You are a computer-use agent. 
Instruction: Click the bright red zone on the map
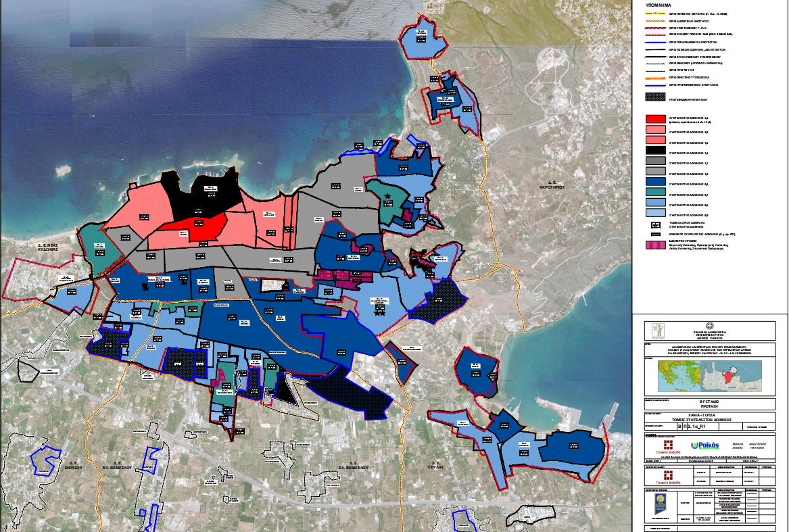point(201,227)
